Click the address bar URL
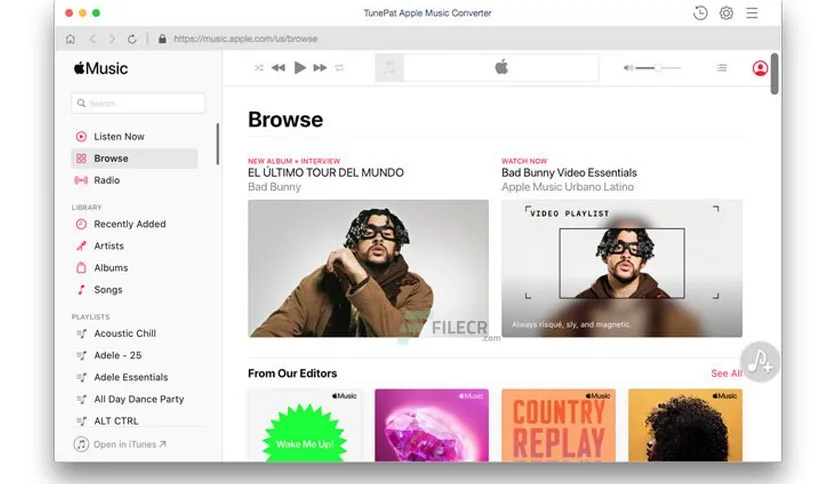This screenshot has height=484, width=836. (245, 39)
